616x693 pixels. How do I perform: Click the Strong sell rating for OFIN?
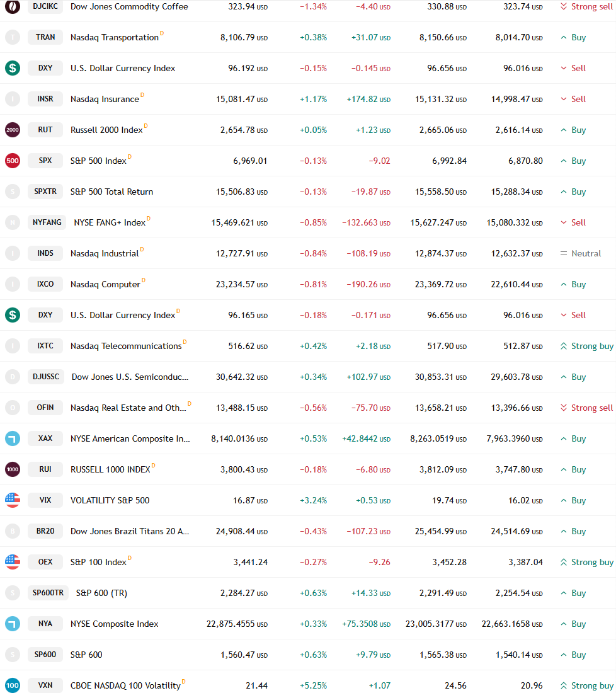(586, 408)
